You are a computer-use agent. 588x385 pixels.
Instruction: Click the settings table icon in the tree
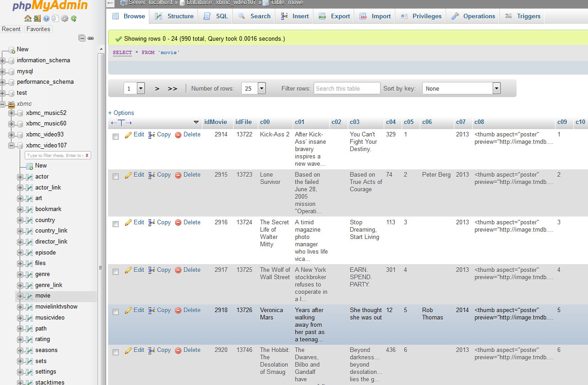click(29, 372)
